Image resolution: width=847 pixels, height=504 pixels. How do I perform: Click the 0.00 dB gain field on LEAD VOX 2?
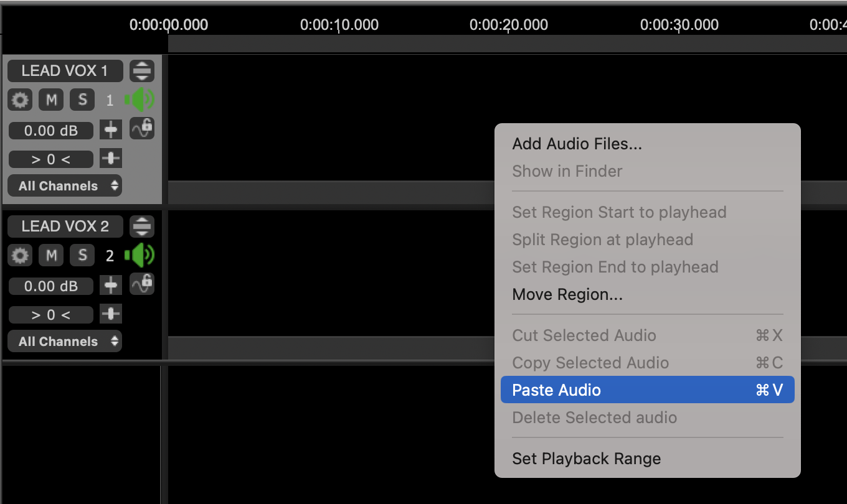(x=51, y=286)
